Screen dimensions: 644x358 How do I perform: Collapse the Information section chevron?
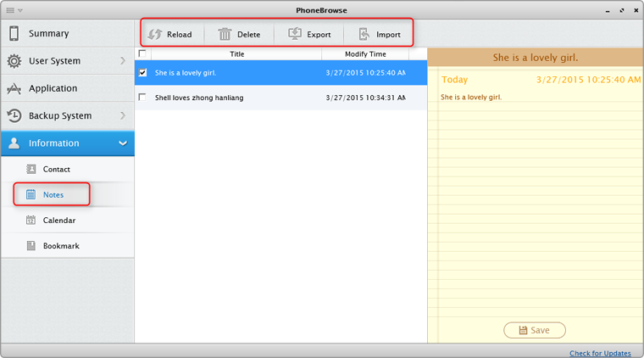tap(123, 143)
